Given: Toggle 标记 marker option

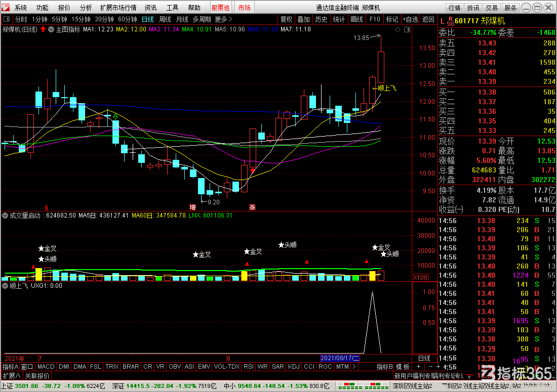Looking at the screenshot, I should [x=392, y=19].
